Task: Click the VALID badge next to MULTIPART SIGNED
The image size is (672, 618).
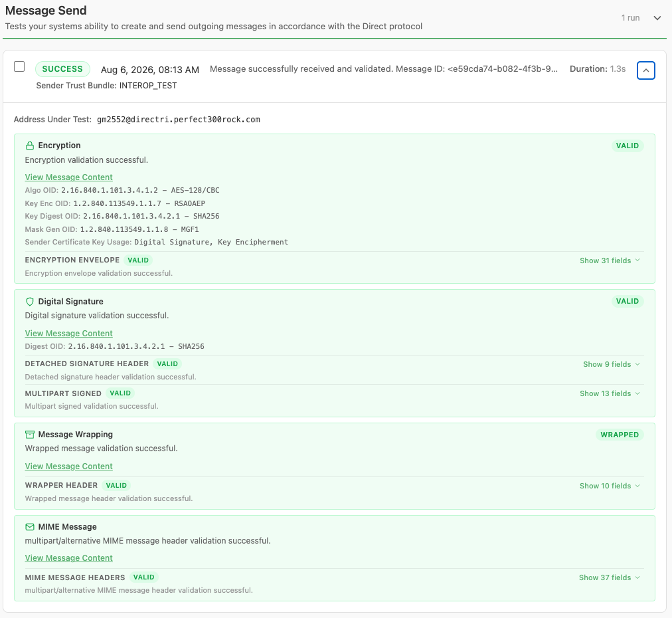Action: 120,393
